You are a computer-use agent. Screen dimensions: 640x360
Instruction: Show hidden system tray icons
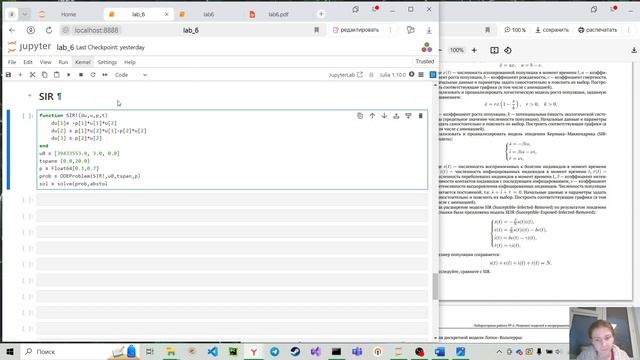coord(499,351)
